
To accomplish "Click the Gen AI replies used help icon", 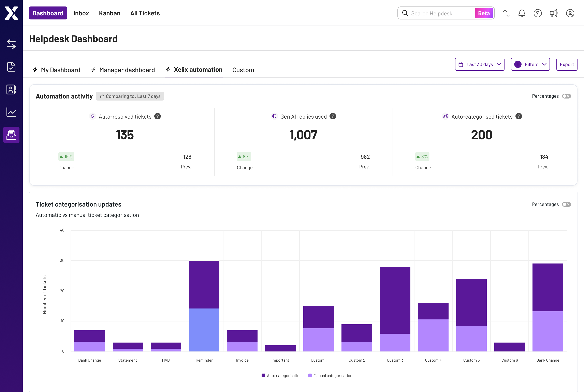I will (333, 116).
